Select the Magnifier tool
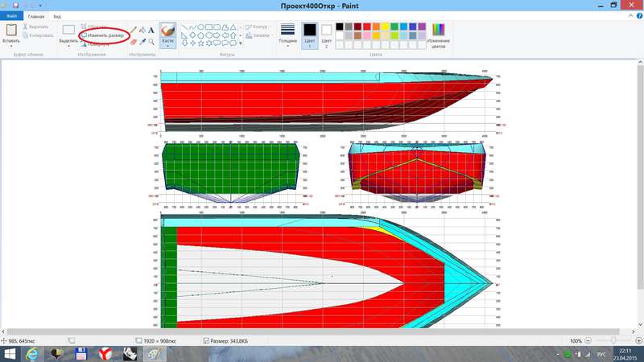This screenshot has height=362, width=644. (153, 41)
